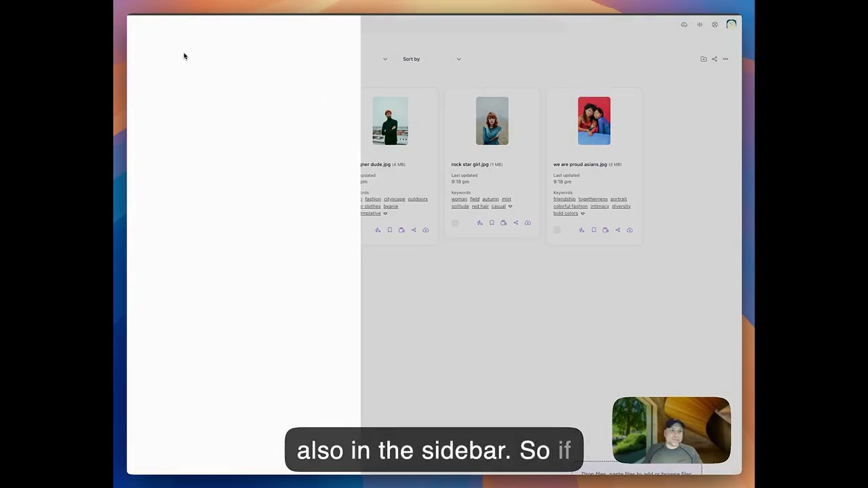Click the 'cityscape' keyword
868x488 pixels.
pos(394,199)
